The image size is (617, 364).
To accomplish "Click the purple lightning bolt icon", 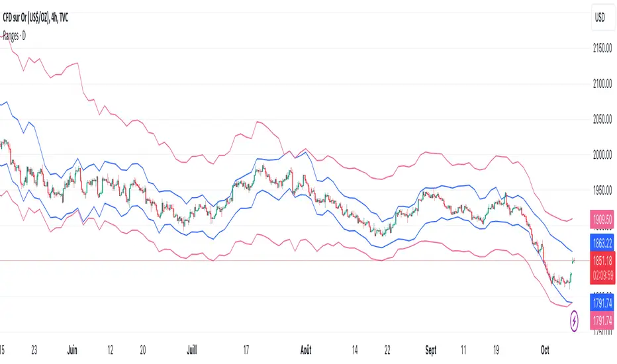I will (x=574, y=319).
